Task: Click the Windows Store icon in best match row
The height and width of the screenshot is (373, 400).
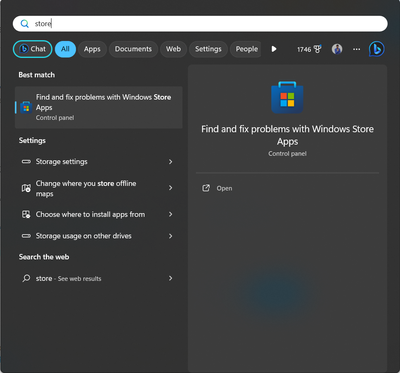Action: 26,107
